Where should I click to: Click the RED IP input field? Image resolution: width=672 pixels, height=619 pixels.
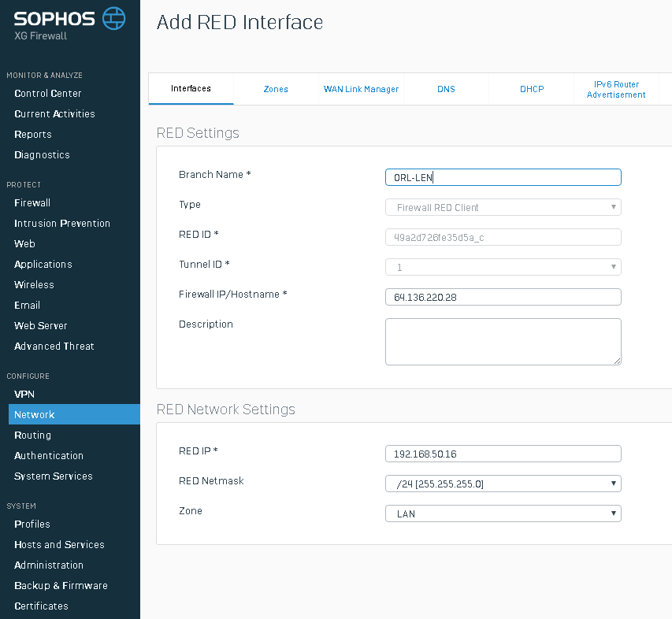(503, 454)
